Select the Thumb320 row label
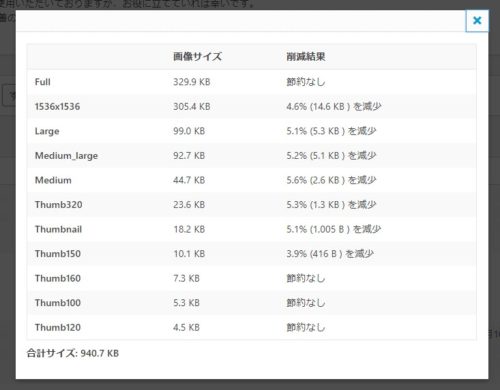This screenshot has height=390, width=500. click(58, 205)
